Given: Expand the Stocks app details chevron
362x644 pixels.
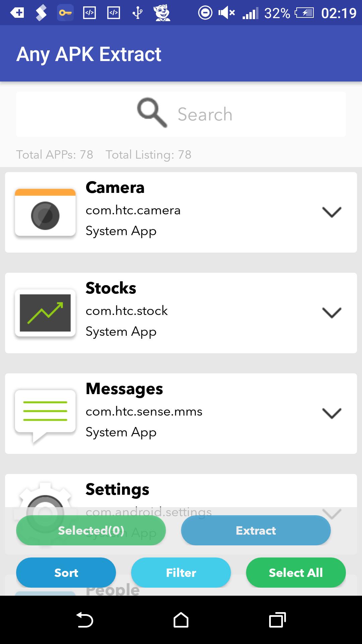Looking at the screenshot, I should [x=332, y=313].
